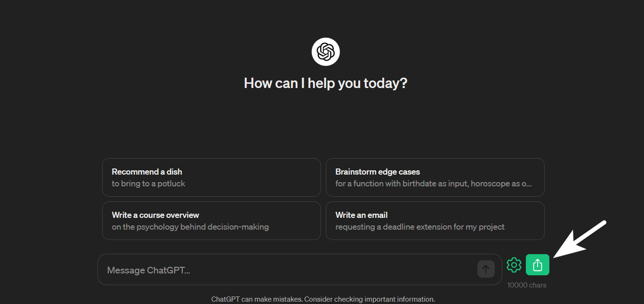Click the send message up-arrow button
644x304 pixels.
point(486,269)
